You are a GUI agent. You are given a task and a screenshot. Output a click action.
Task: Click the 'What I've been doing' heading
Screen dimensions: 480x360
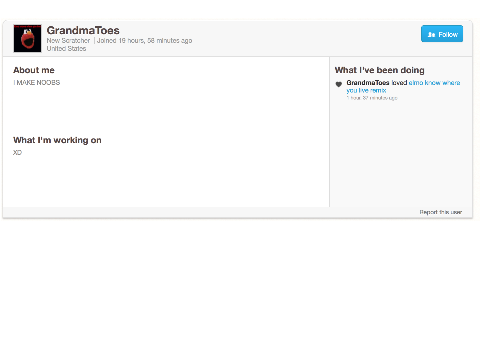(380, 70)
